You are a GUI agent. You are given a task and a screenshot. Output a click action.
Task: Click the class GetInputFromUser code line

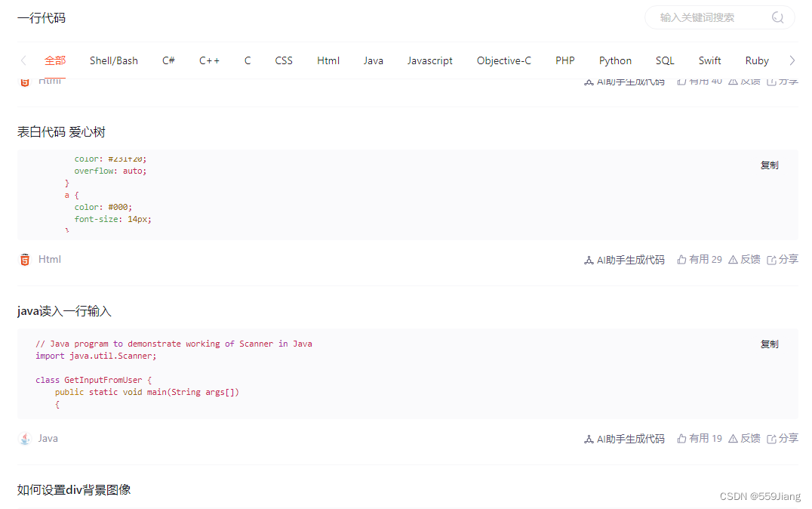click(x=94, y=381)
